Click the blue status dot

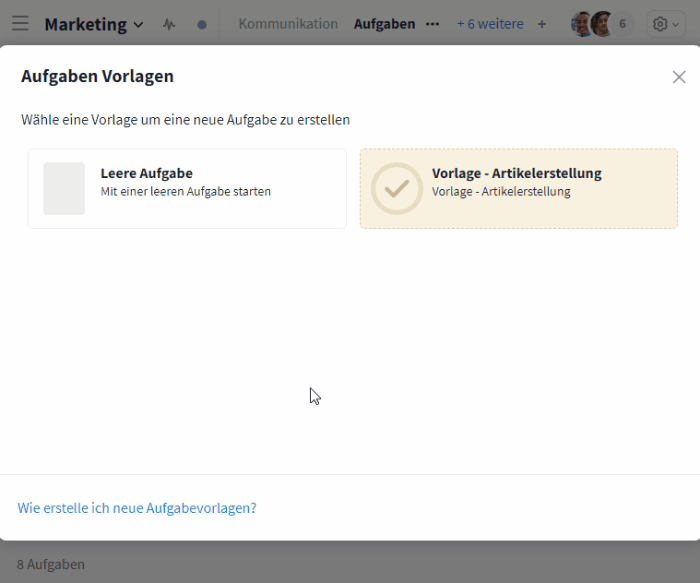[x=202, y=25]
